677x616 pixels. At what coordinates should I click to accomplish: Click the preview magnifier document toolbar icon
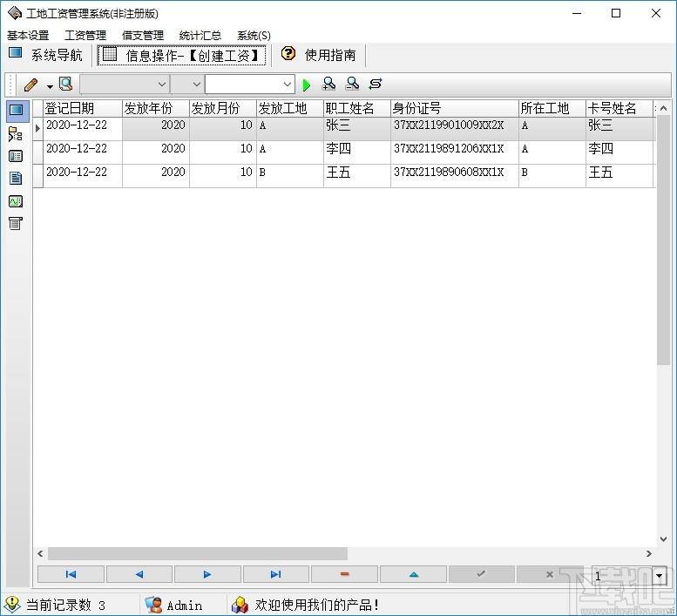point(66,84)
